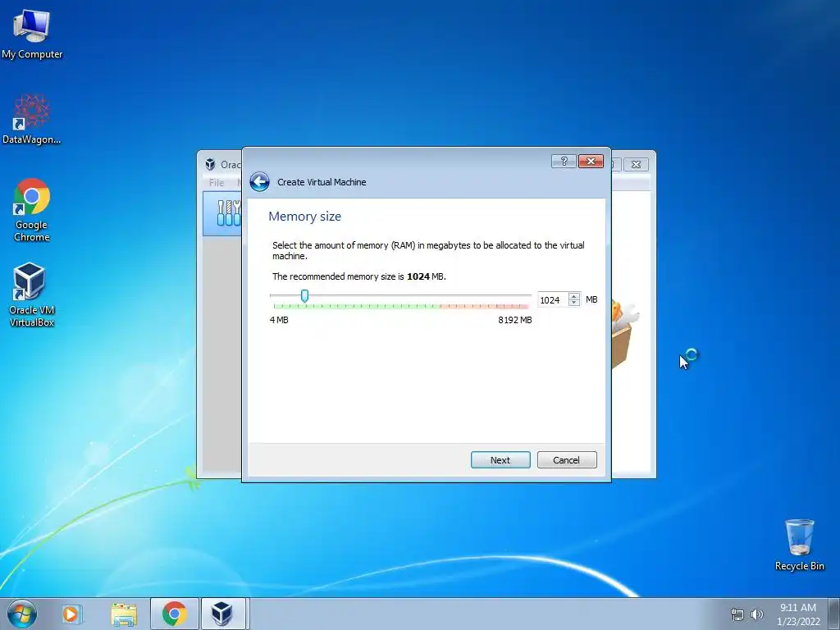Open the wizard help question mark button
This screenshot has height=630, width=840.
pos(564,162)
